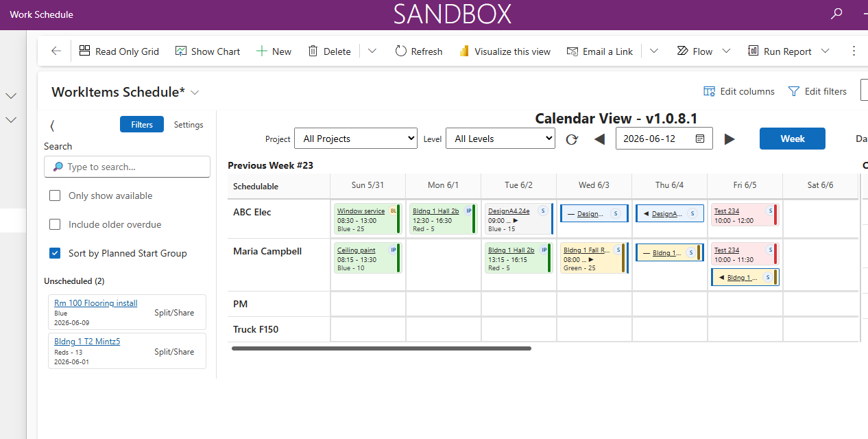
Task: Go back with the back arrow
Action: click(56, 51)
